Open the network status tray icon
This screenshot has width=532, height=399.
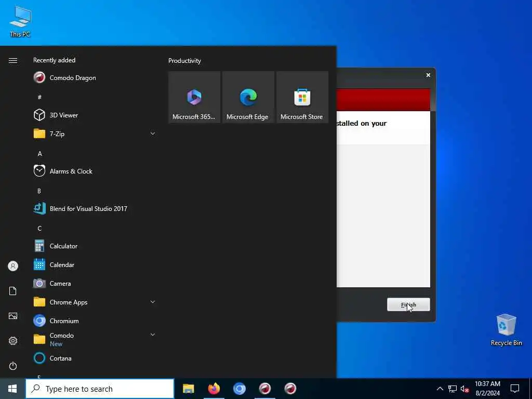[453, 389]
